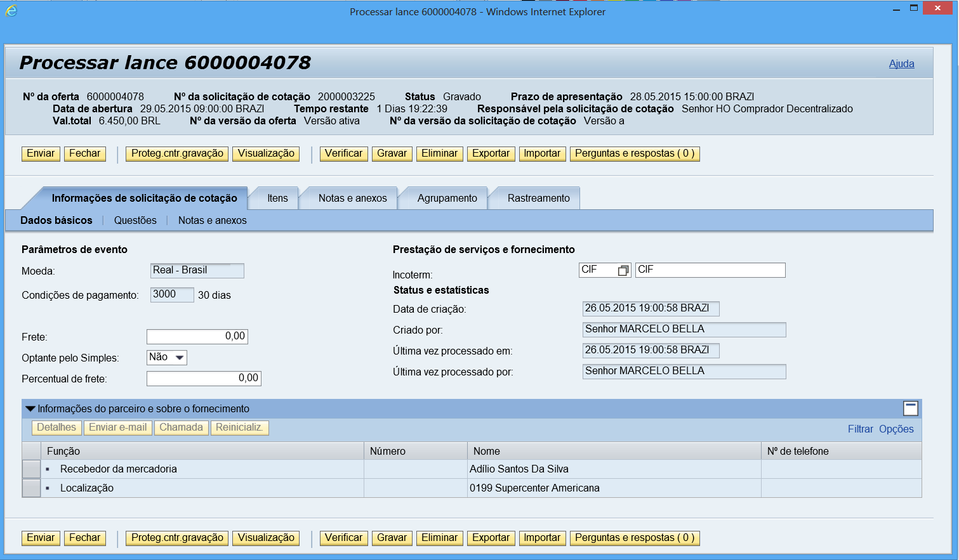Screen dimensions: 959x560
Task: Open the Ajuda help link
Action: point(901,63)
